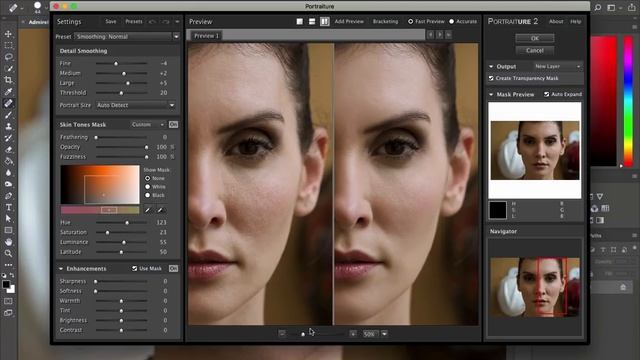The height and width of the screenshot is (360, 640).
Task: Select the Type tool
Action: tap(8, 207)
